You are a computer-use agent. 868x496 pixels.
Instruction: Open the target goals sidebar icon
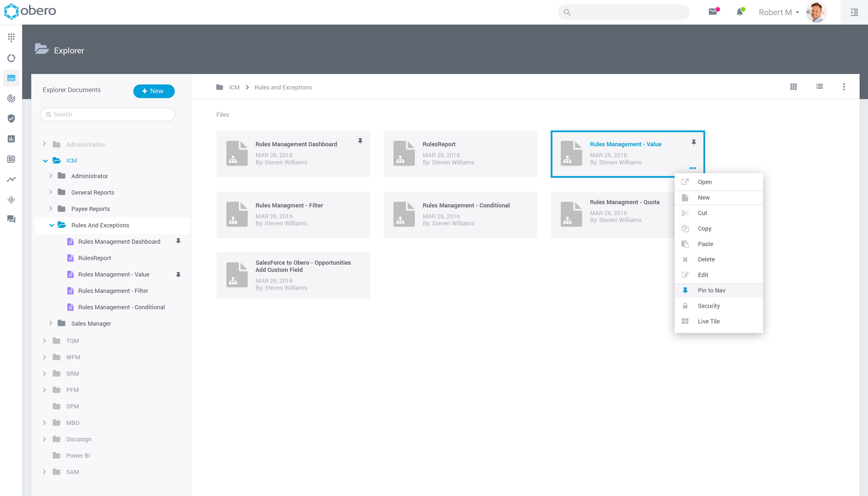11,98
